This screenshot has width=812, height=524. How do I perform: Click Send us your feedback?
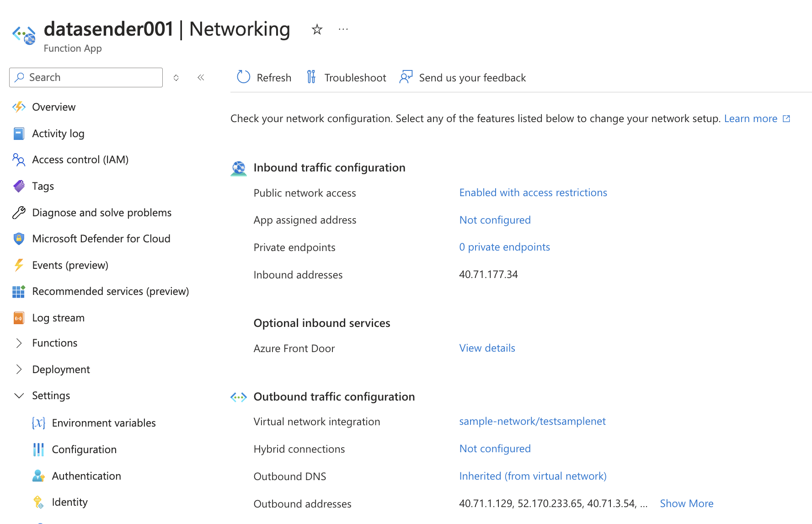[472, 78]
